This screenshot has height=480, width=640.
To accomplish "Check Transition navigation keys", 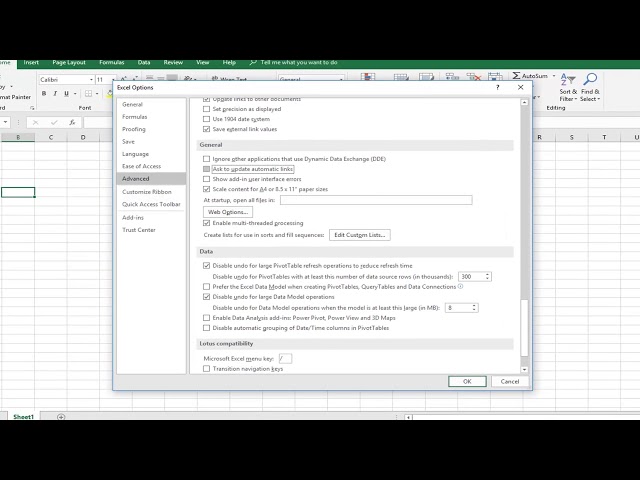I will (x=207, y=369).
